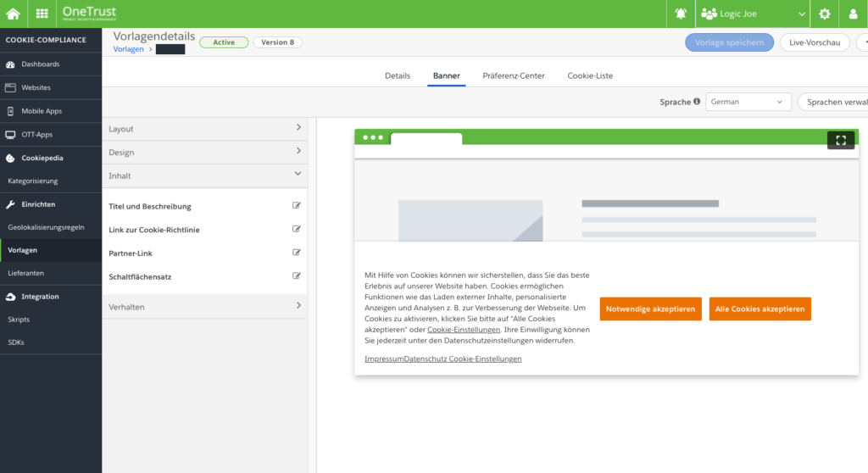Open Live-Vorschau

(x=815, y=42)
